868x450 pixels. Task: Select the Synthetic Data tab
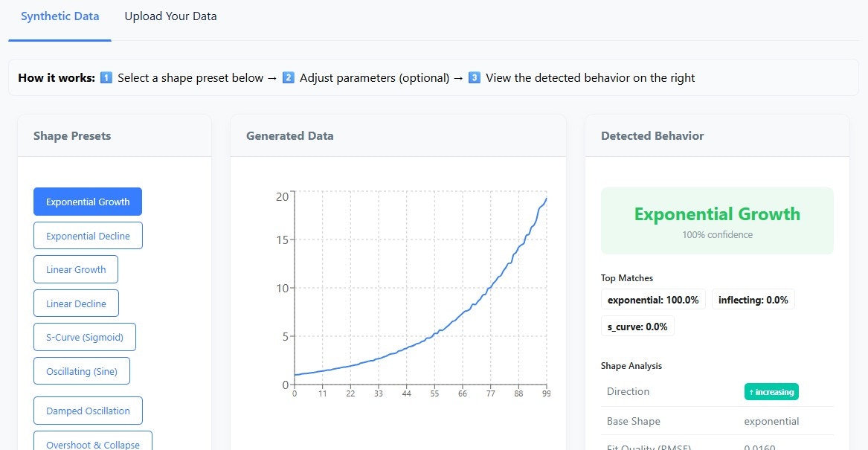60,16
